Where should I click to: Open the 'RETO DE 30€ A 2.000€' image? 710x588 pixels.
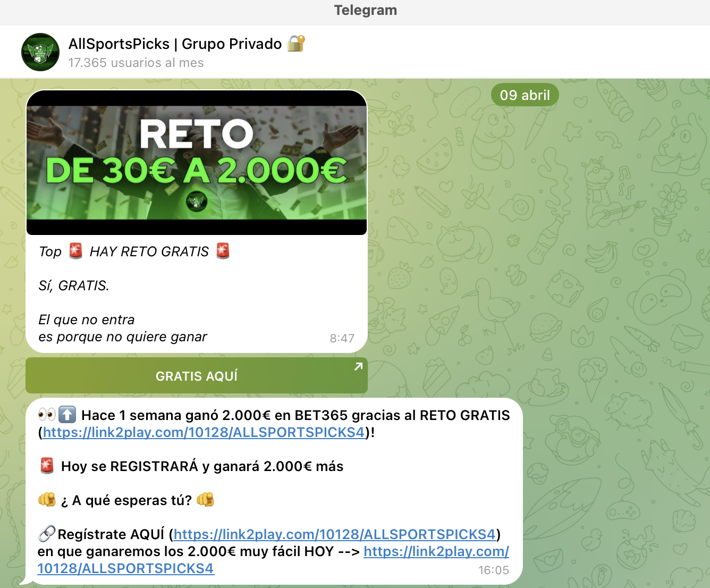click(197, 163)
